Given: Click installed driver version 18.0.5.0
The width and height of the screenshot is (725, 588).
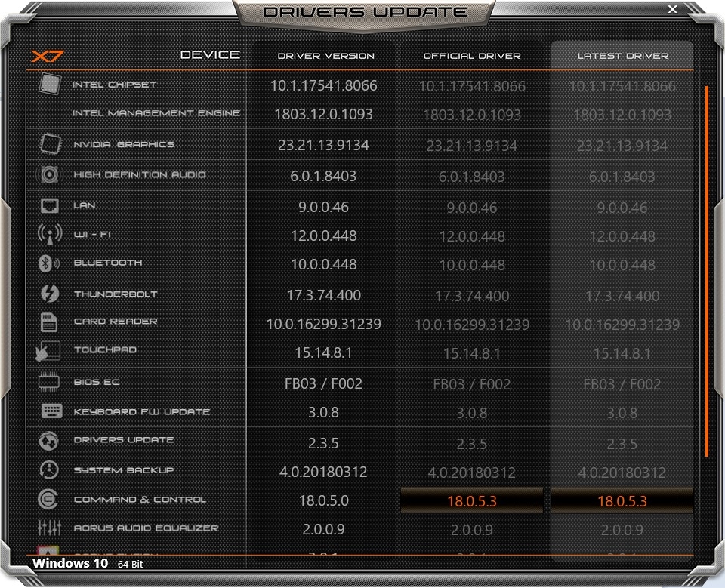Looking at the screenshot, I should 324,500.
